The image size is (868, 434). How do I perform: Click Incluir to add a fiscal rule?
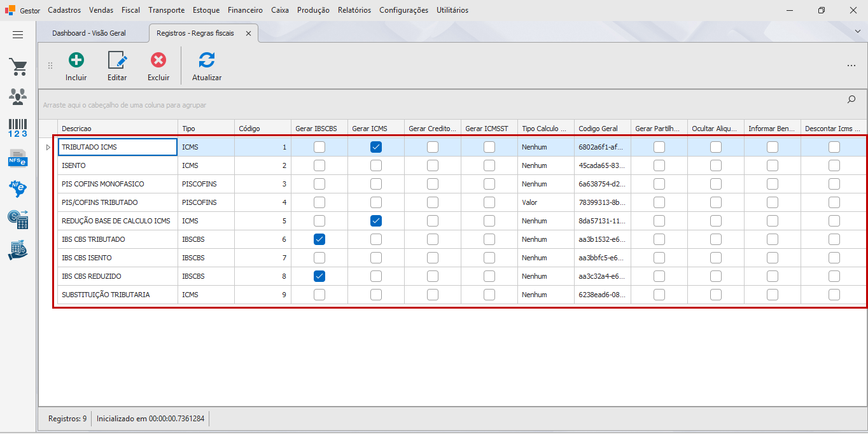point(76,67)
